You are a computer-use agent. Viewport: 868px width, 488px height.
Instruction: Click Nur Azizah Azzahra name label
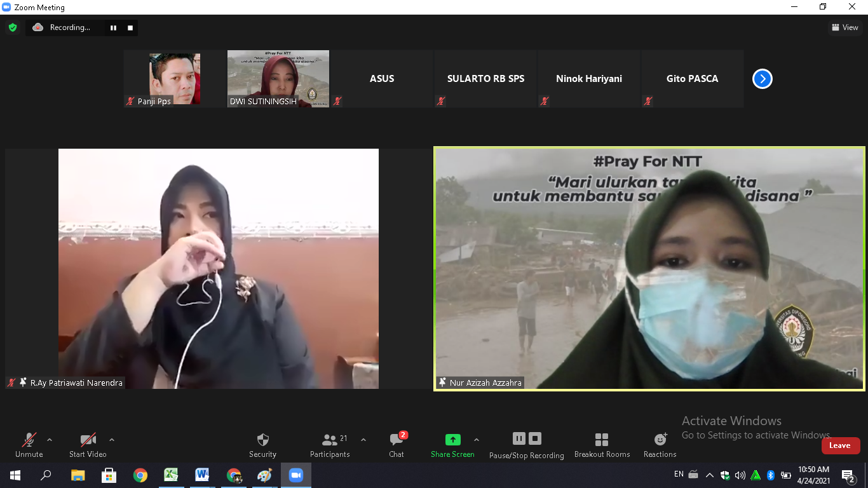point(485,383)
